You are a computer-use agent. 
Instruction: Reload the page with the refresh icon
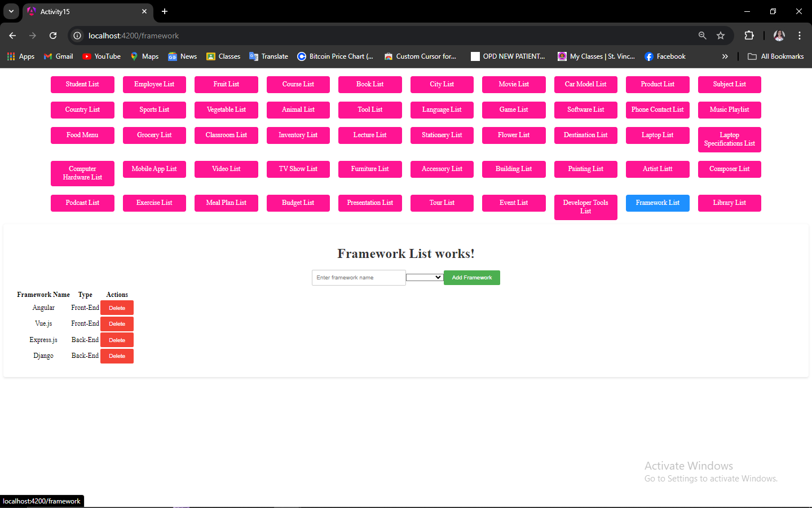point(53,36)
